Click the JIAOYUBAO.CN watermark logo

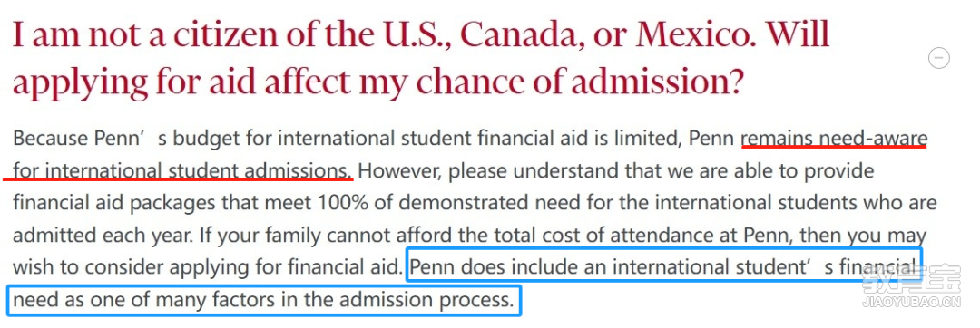coord(911,289)
